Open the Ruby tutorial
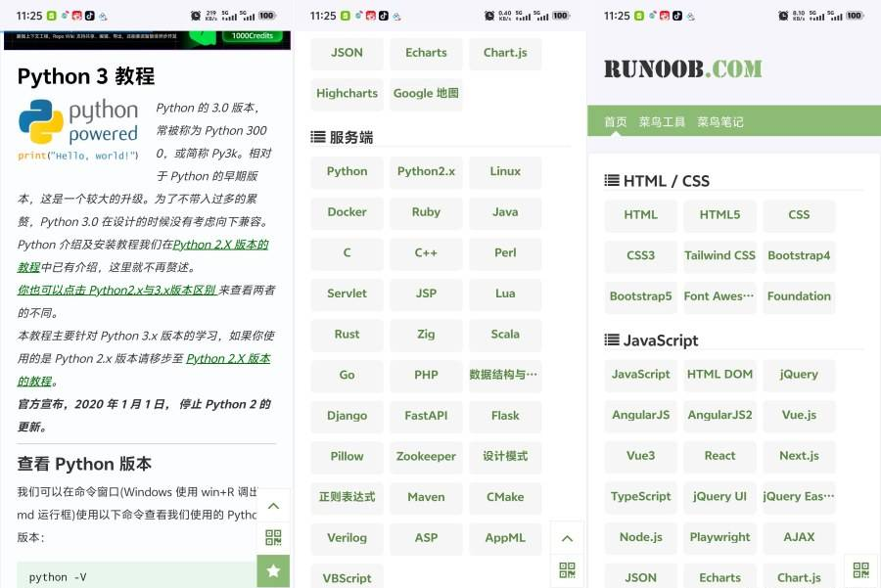The width and height of the screenshot is (881, 588). tap(426, 212)
